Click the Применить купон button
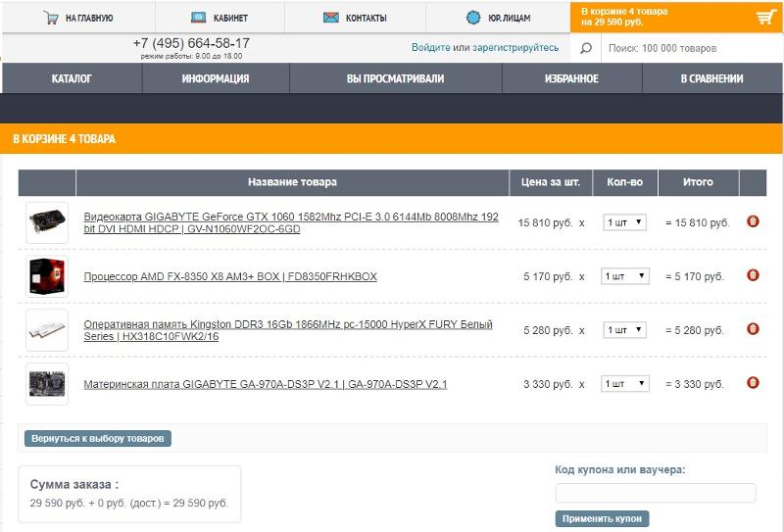This screenshot has width=784, height=532. pyautogui.click(x=602, y=518)
